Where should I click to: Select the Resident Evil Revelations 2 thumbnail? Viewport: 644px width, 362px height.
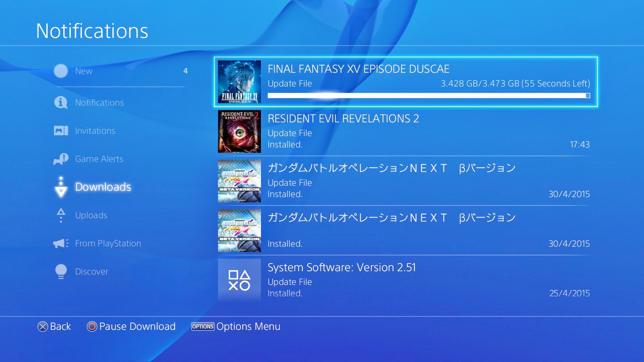click(x=239, y=131)
